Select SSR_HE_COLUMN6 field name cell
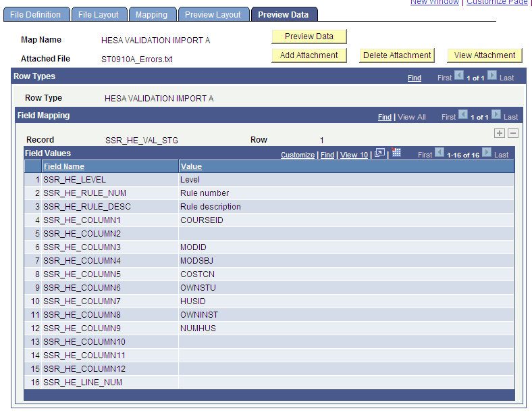 click(110, 288)
